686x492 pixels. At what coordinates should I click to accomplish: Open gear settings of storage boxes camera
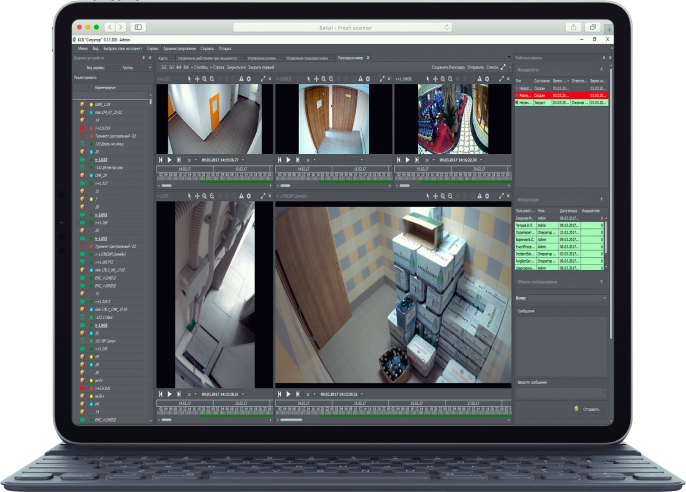pos(487,196)
